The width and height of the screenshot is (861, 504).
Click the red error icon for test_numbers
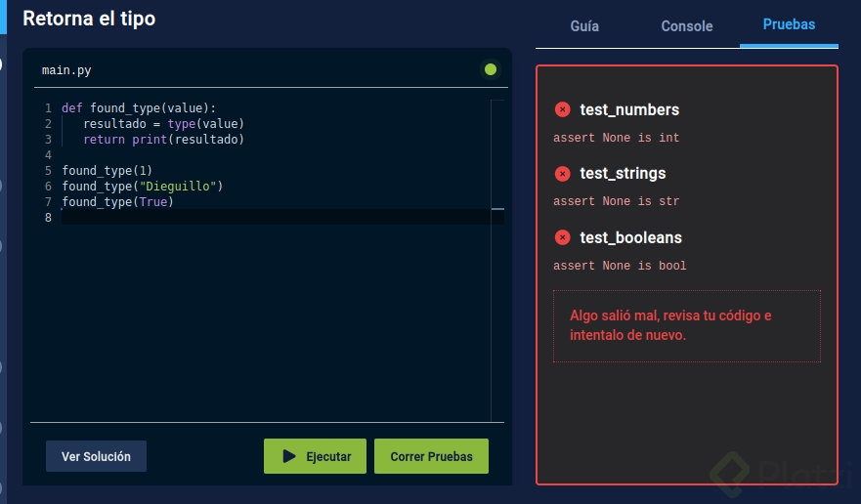pos(562,109)
